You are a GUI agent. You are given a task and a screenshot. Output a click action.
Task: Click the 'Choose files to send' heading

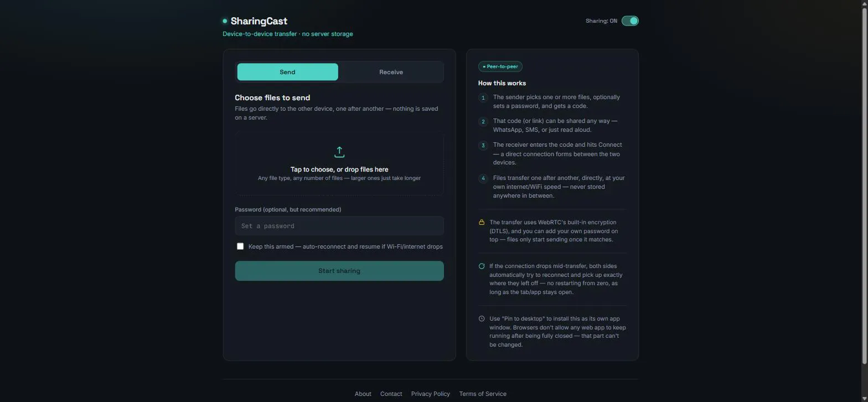tap(272, 97)
